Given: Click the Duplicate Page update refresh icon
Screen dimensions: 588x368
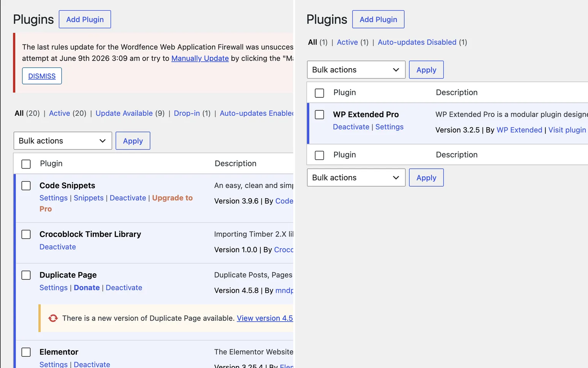Looking at the screenshot, I should [x=53, y=318].
